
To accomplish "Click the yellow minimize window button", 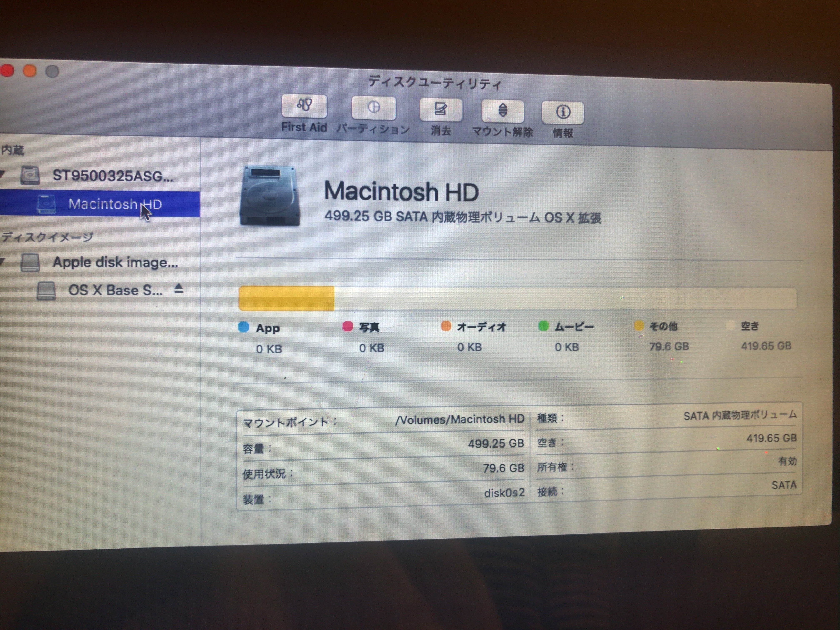I will tap(29, 71).
